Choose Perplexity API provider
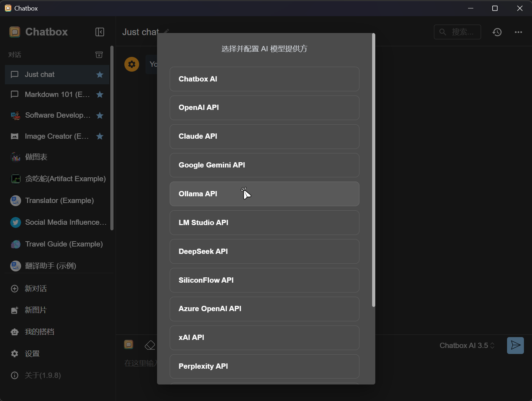Viewport: 532px width, 401px height. click(x=264, y=366)
